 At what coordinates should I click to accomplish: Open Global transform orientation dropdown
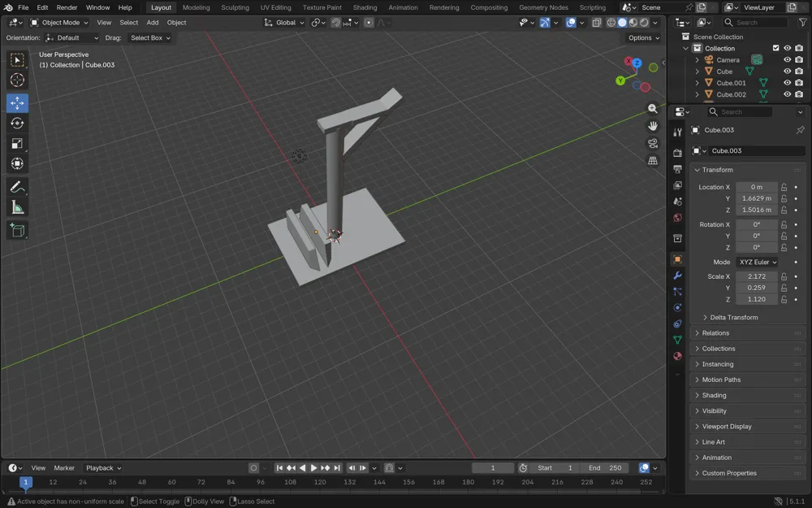pos(283,22)
